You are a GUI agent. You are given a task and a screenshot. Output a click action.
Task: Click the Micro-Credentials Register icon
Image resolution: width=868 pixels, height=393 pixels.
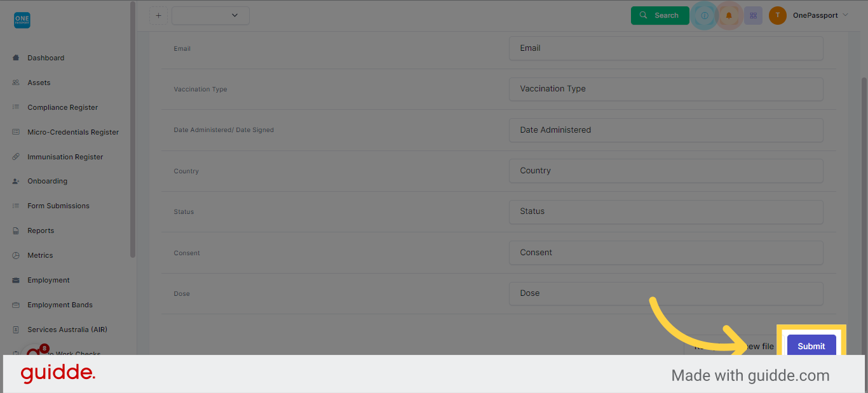click(x=16, y=132)
